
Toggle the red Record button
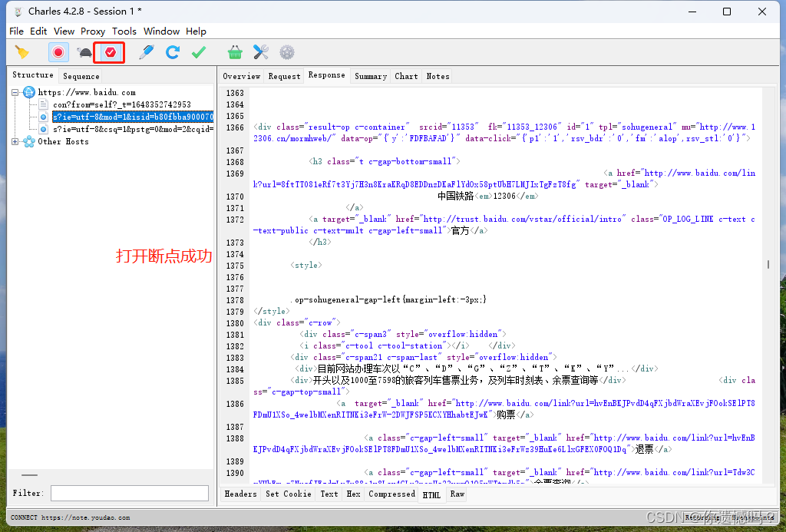pyautogui.click(x=58, y=52)
